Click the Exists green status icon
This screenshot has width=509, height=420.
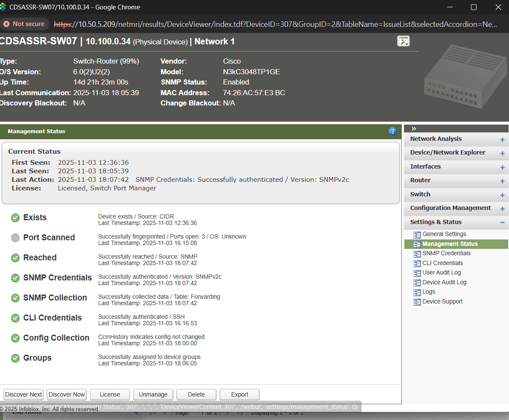click(15, 218)
